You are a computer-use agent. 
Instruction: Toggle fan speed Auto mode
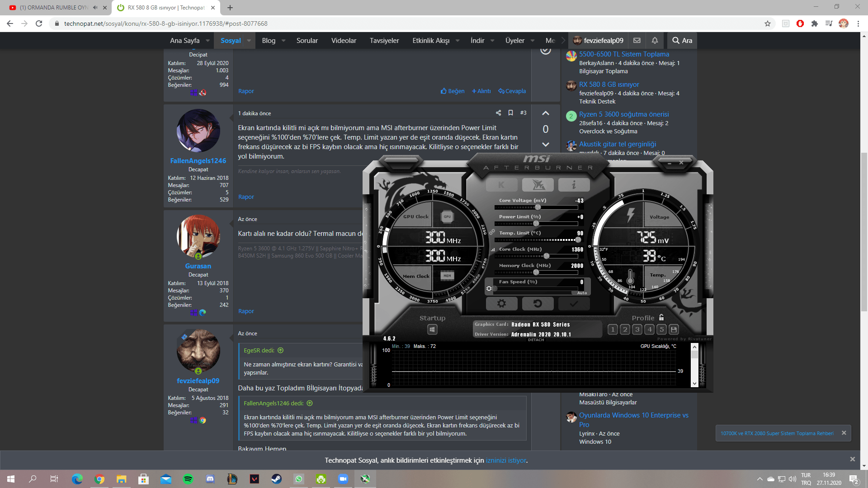[582, 293]
